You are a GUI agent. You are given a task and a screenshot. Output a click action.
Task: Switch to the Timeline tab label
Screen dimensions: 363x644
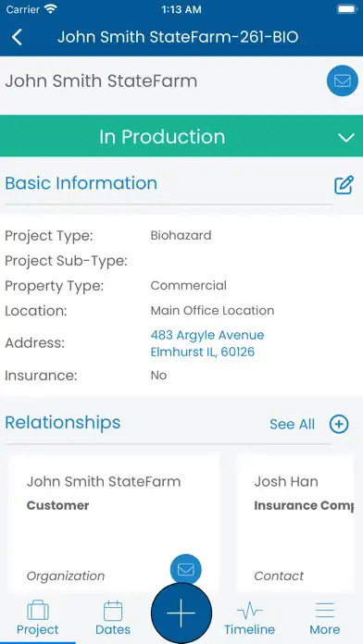click(x=249, y=629)
